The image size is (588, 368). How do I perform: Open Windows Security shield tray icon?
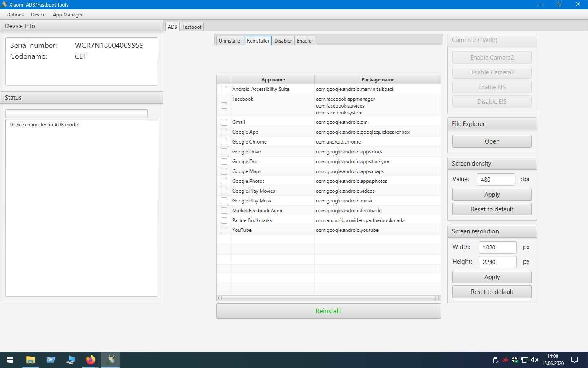515,360
